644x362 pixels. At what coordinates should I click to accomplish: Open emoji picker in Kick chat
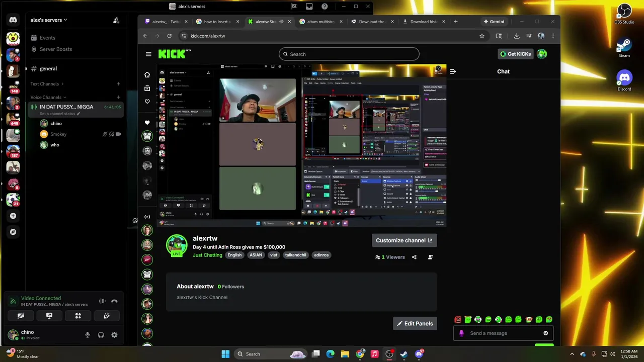click(x=545, y=333)
